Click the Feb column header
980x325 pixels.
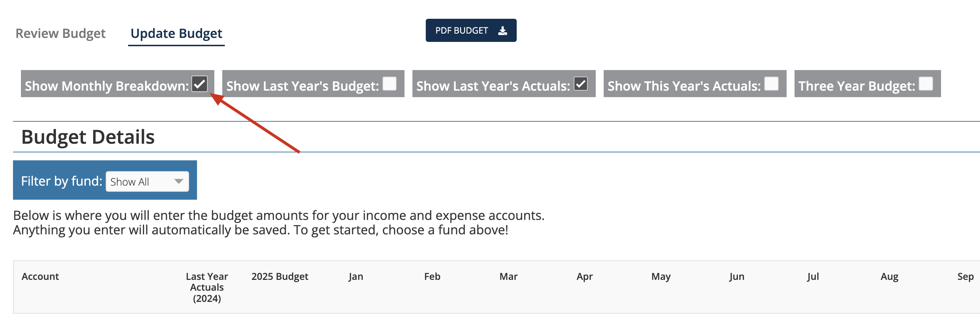click(432, 277)
